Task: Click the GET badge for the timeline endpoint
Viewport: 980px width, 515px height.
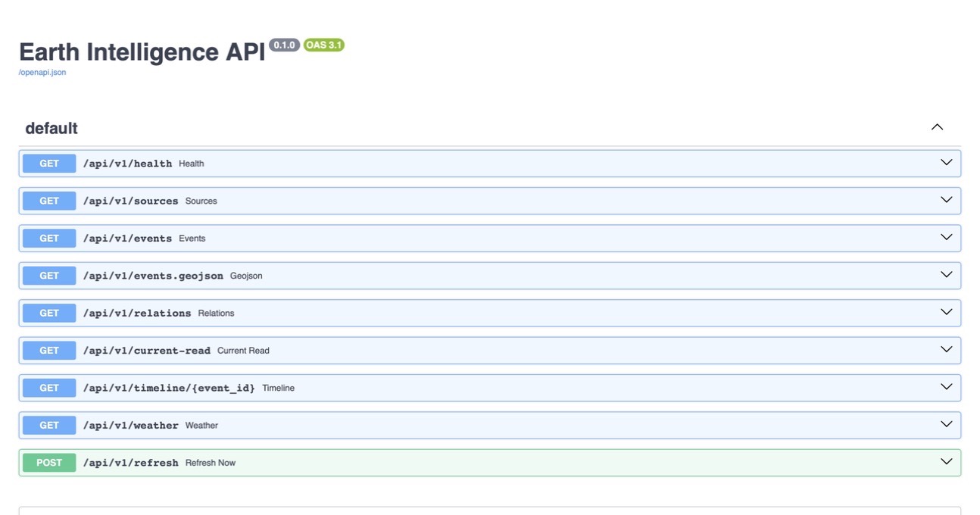Action: [x=49, y=388]
